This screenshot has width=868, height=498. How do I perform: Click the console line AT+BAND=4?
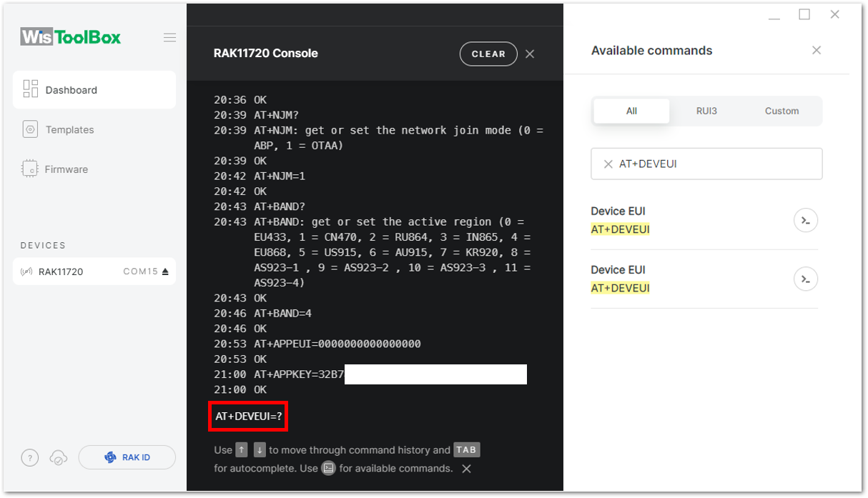pyautogui.click(x=282, y=313)
